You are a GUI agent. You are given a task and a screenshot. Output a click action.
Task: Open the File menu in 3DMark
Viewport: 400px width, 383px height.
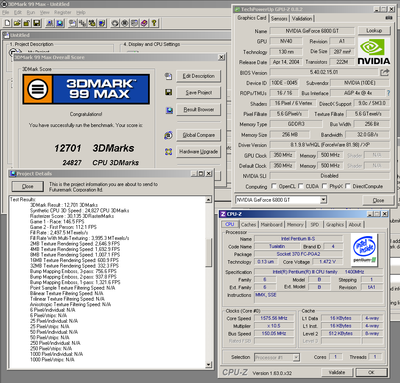tap(6, 12)
